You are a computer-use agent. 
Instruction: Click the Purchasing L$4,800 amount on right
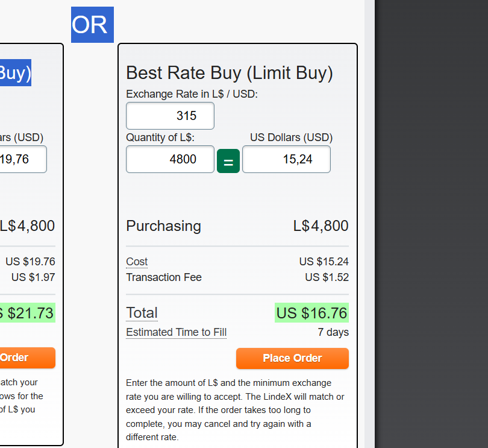(x=321, y=226)
